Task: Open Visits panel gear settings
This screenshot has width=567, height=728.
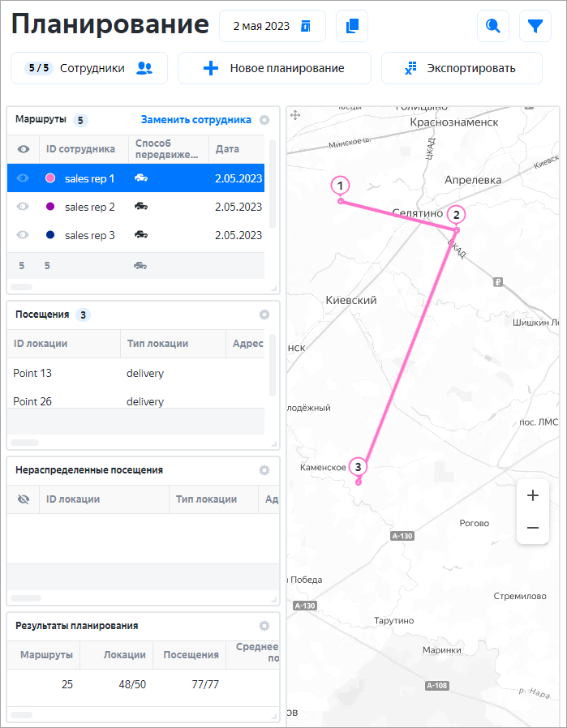Action: pyautogui.click(x=264, y=315)
